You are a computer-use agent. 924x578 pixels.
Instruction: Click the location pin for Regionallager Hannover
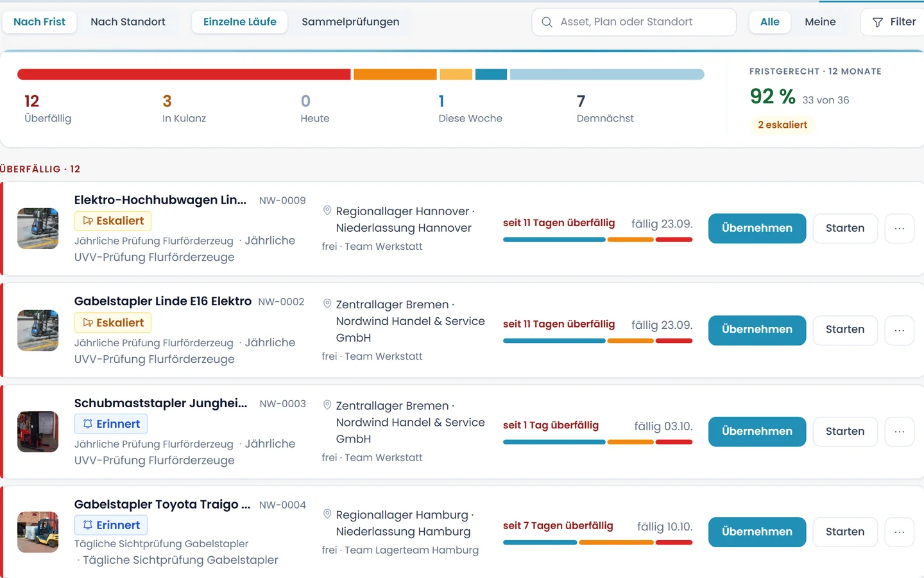tap(327, 211)
